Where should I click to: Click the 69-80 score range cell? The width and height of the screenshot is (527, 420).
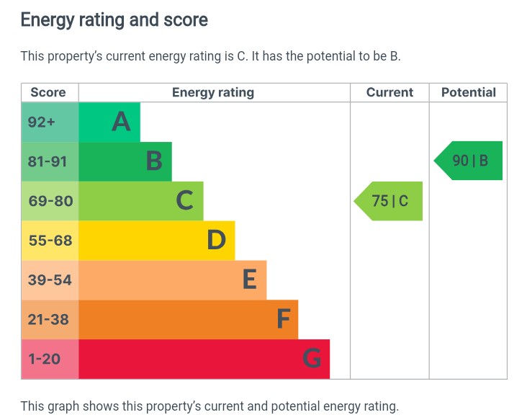[50, 201]
